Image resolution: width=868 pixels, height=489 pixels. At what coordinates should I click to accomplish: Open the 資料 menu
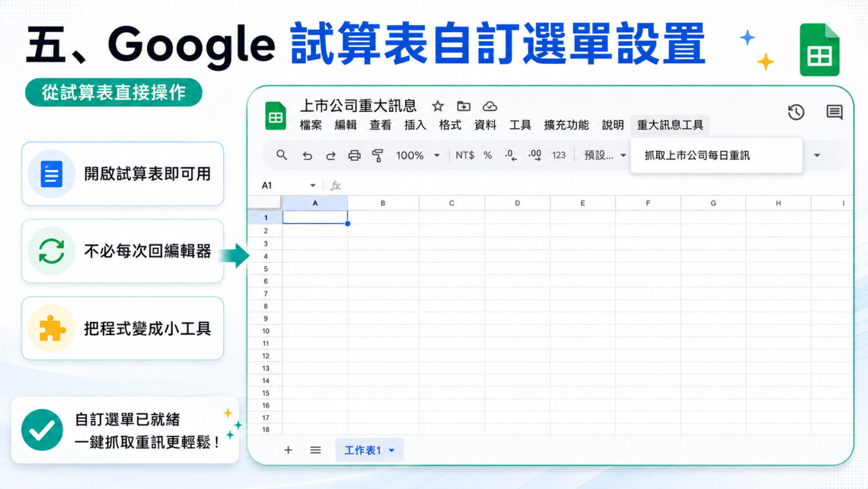tap(485, 125)
